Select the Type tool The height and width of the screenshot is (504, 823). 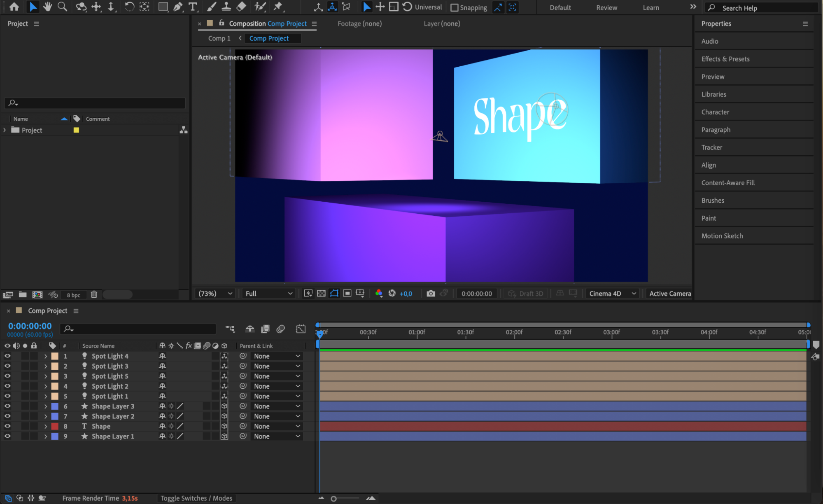tap(192, 7)
